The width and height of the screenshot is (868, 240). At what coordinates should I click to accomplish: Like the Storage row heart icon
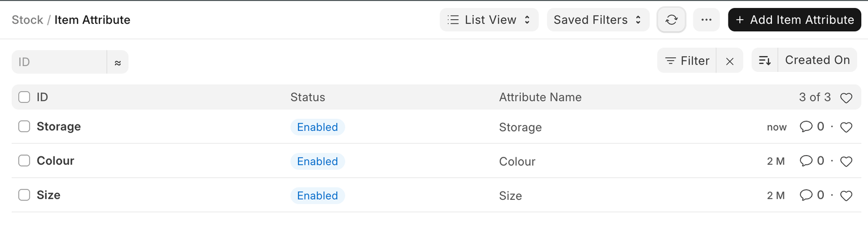tap(846, 127)
